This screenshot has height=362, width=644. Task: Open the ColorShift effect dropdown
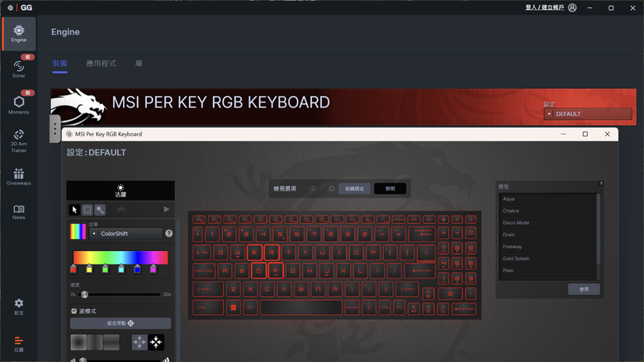coord(125,234)
